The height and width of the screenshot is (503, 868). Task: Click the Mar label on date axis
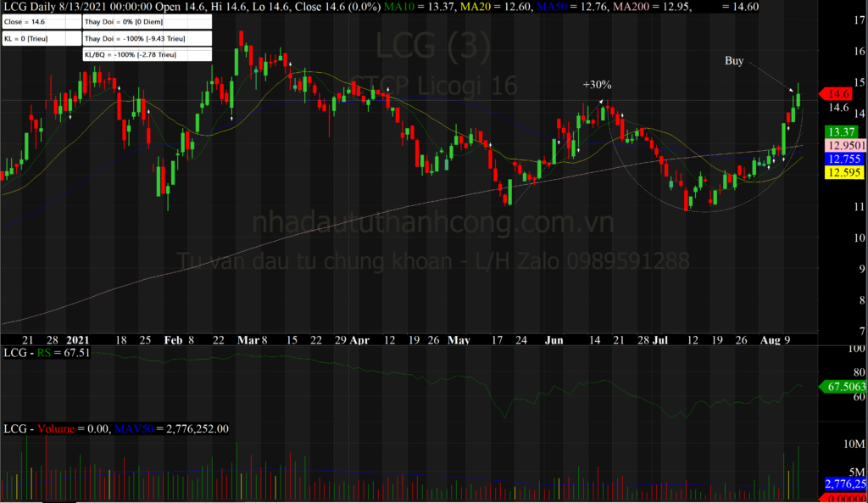248,340
